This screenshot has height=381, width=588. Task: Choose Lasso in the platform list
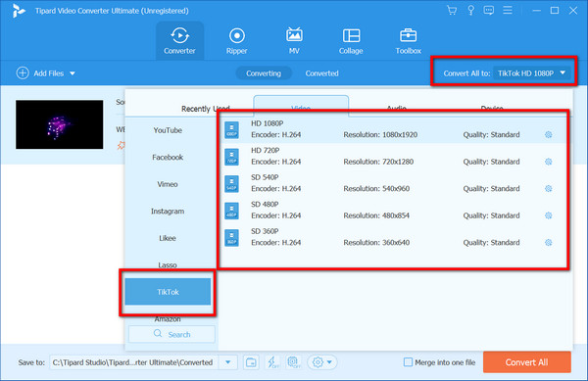click(168, 264)
